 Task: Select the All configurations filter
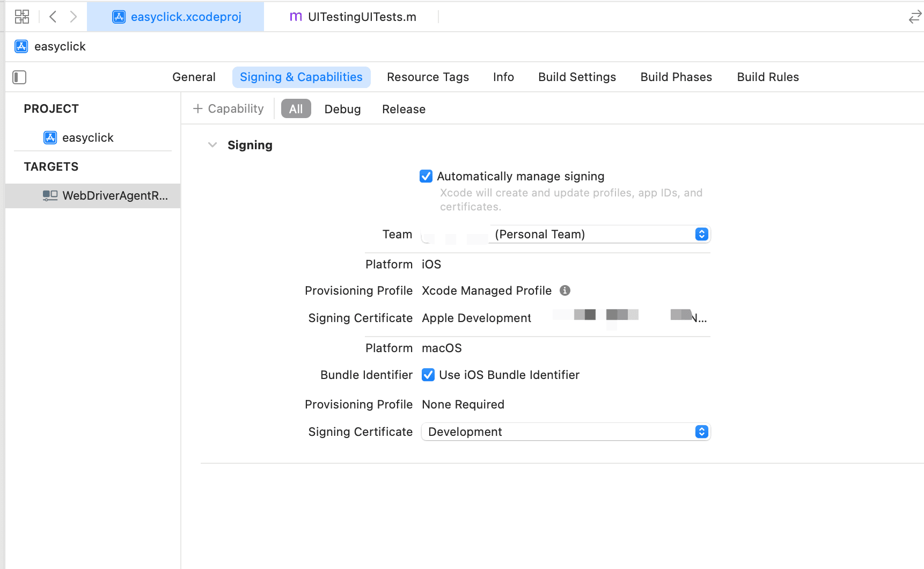click(x=296, y=109)
